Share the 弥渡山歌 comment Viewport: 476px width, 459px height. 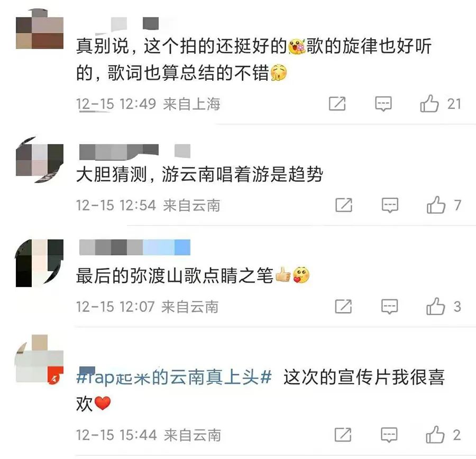pyautogui.click(x=343, y=306)
